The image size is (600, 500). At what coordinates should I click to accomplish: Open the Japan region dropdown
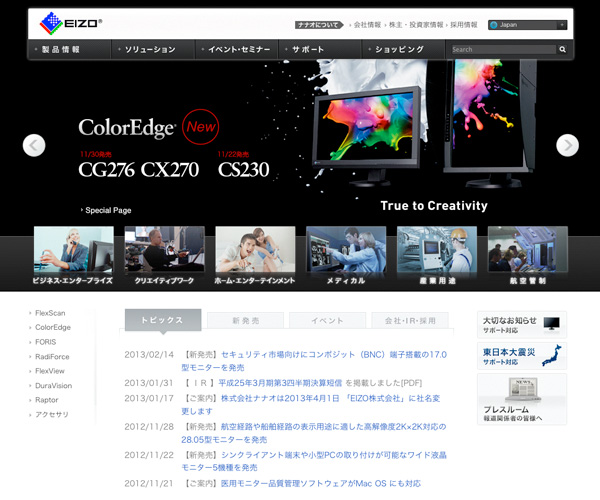pos(527,25)
